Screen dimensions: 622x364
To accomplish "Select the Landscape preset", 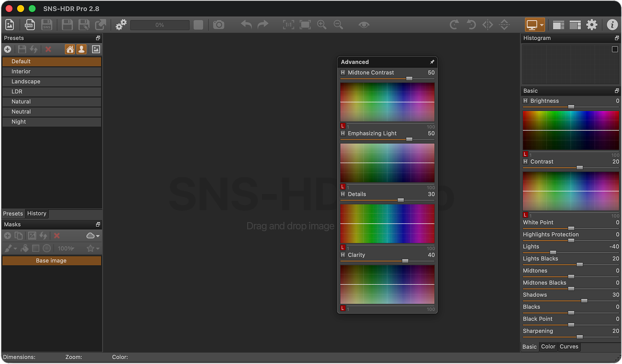I will coord(52,82).
